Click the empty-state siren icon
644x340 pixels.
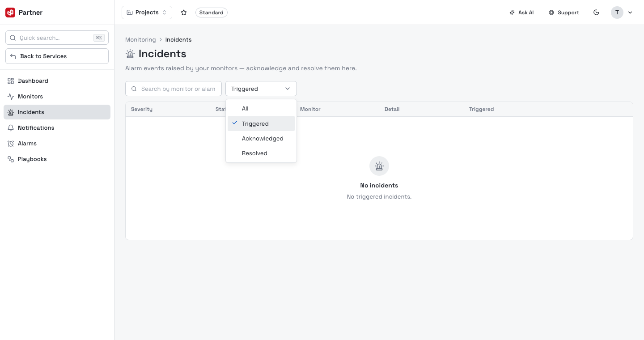(379, 166)
